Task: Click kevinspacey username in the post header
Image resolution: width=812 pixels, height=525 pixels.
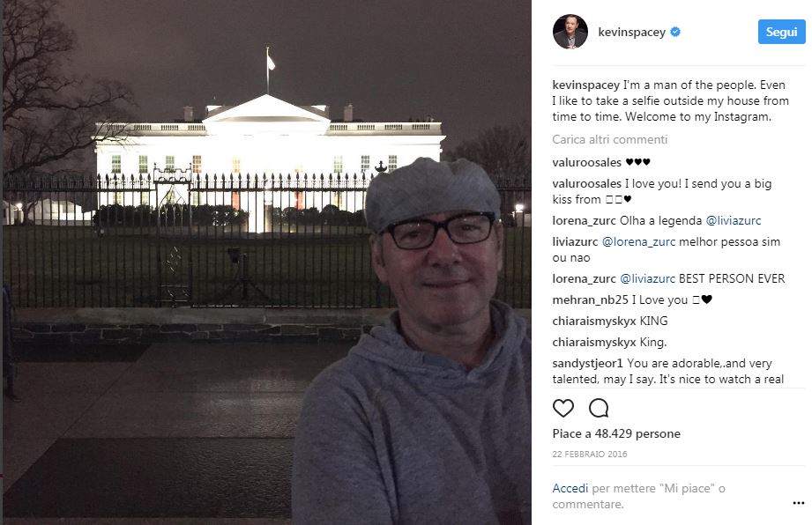Action: pyautogui.click(x=631, y=32)
